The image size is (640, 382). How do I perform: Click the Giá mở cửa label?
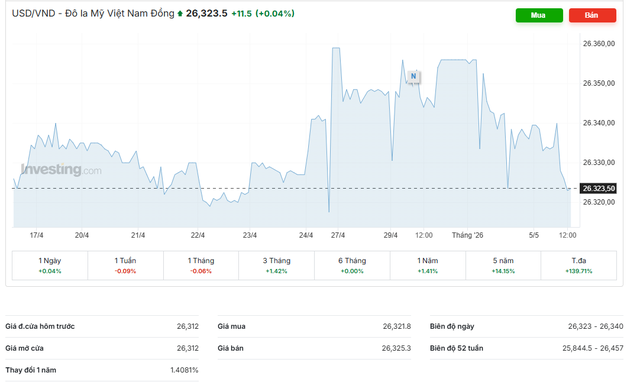click(x=24, y=349)
